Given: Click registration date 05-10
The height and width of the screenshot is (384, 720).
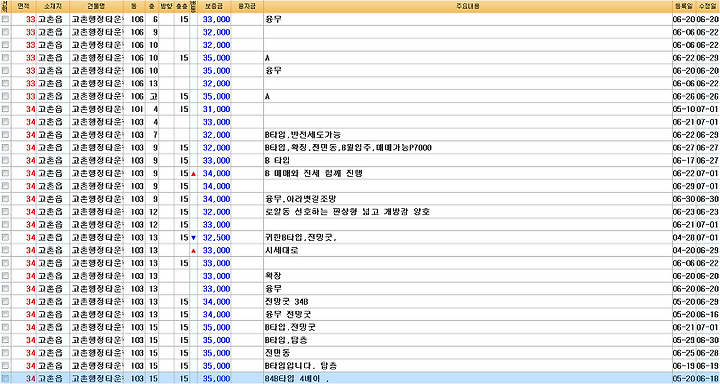Looking at the screenshot, I should pos(684,109).
